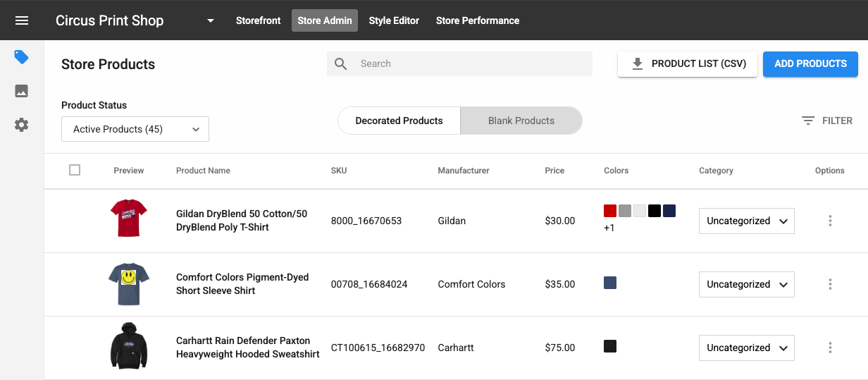Click the search magnifier icon

[341, 64]
